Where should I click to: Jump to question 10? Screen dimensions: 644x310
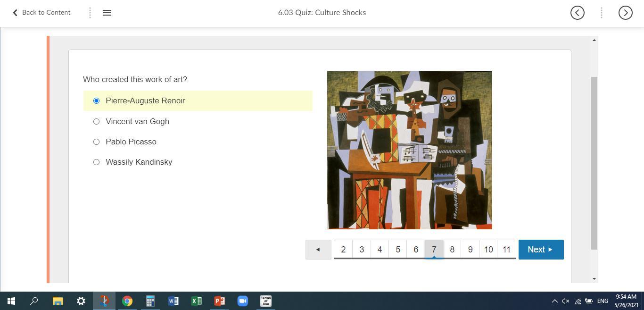(x=488, y=250)
